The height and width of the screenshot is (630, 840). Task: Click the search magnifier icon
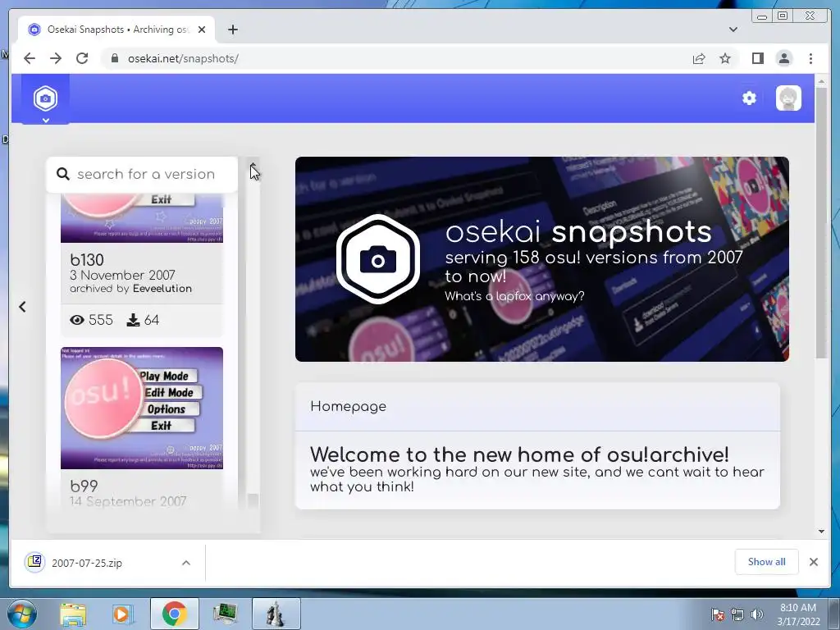click(62, 174)
